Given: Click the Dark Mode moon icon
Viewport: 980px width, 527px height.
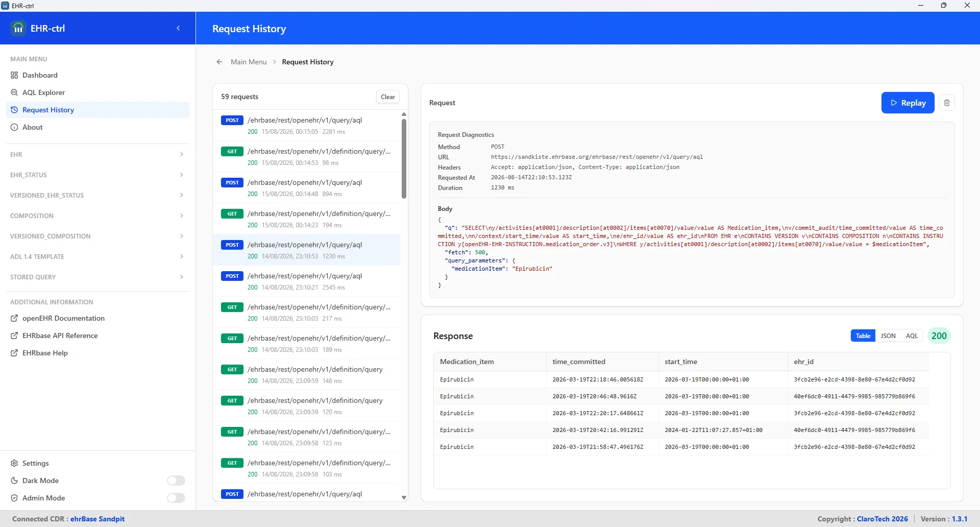Looking at the screenshot, I should pyautogui.click(x=14, y=481).
